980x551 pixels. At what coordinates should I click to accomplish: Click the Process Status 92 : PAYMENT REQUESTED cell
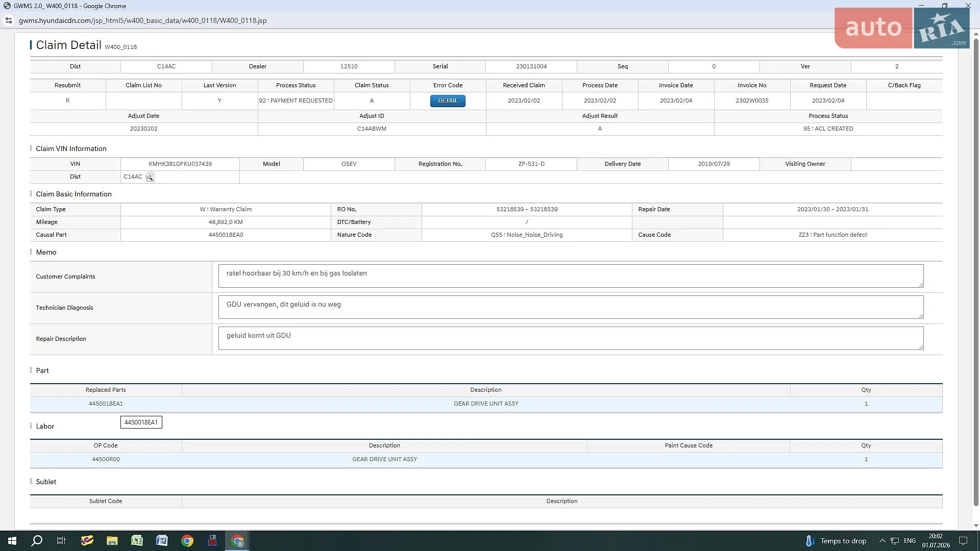point(296,101)
